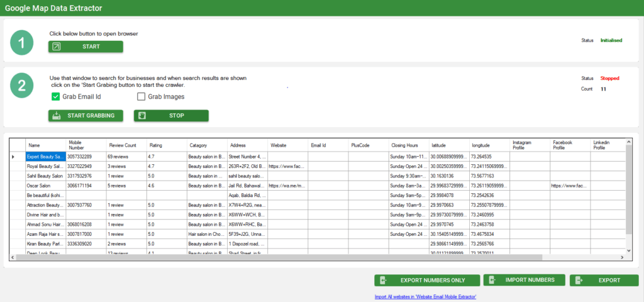Select the Oscar Salon name cell
Screen dimensions: 644x302
click(x=46, y=186)
